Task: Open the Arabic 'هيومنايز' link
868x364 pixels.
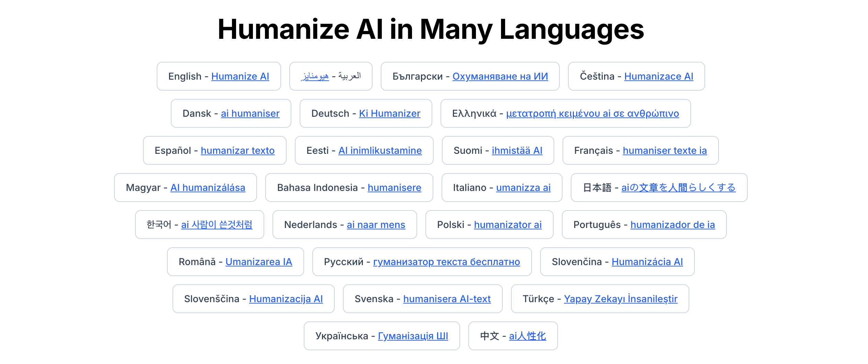Action: (x=315, y=76)
